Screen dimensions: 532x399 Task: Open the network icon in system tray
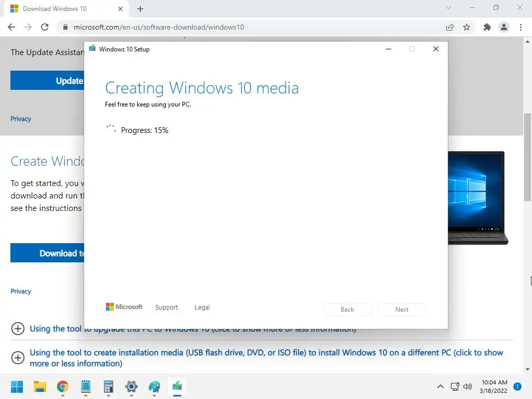(x=455, y=387)
